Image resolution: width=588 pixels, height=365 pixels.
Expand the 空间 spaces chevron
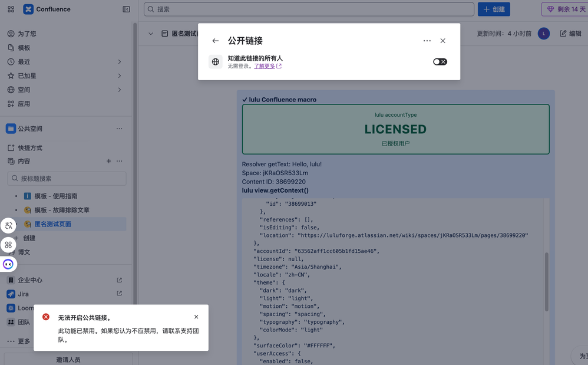point(120,90)
